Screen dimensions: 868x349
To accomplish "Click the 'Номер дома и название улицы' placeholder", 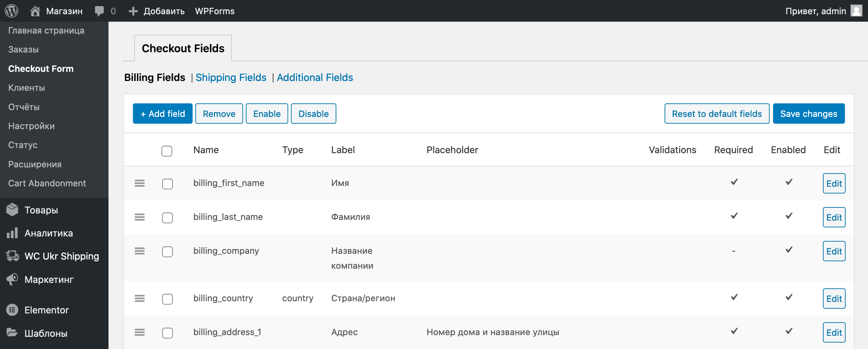I will pyautogui.click(x=493, y=332).
